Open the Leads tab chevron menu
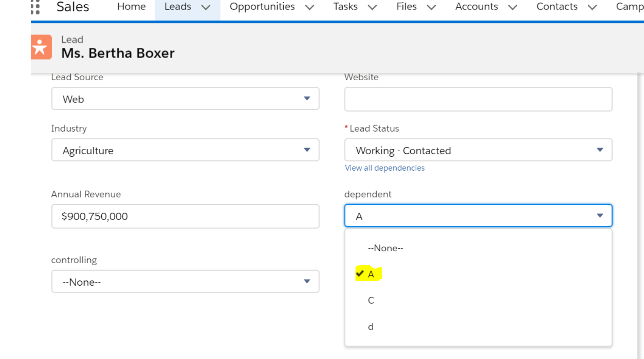 click(x=206, y=7)
